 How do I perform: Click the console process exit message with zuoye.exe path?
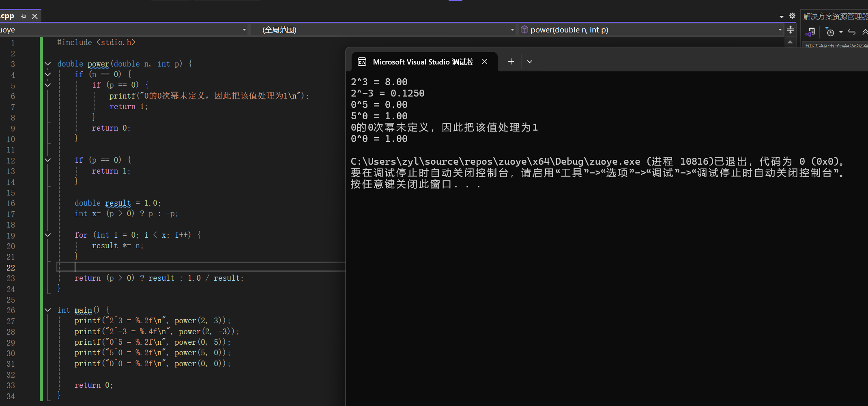click(598, 161)
